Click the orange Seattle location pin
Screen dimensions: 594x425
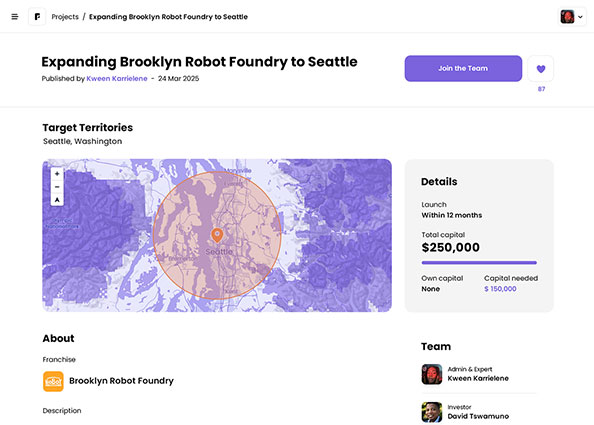pyautogui.click(x=217, y=235)
